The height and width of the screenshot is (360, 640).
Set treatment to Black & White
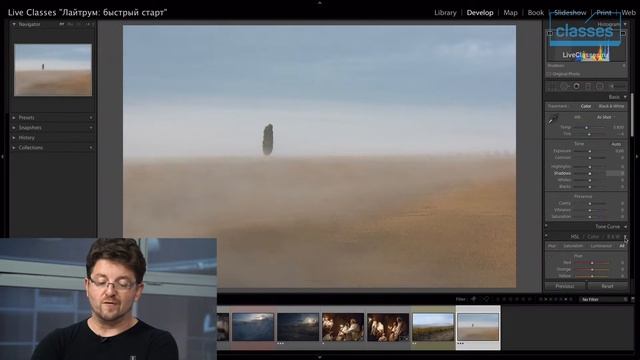pyautogui.click(x=611, y=106)
